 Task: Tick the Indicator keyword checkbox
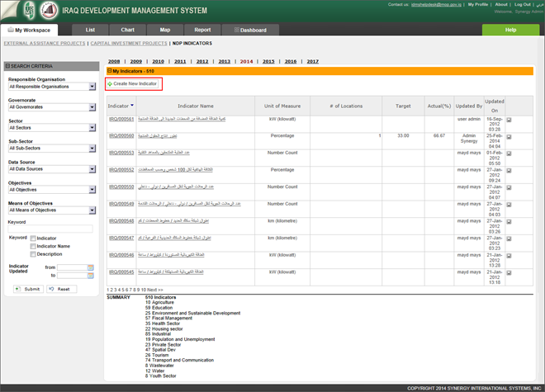33,239
